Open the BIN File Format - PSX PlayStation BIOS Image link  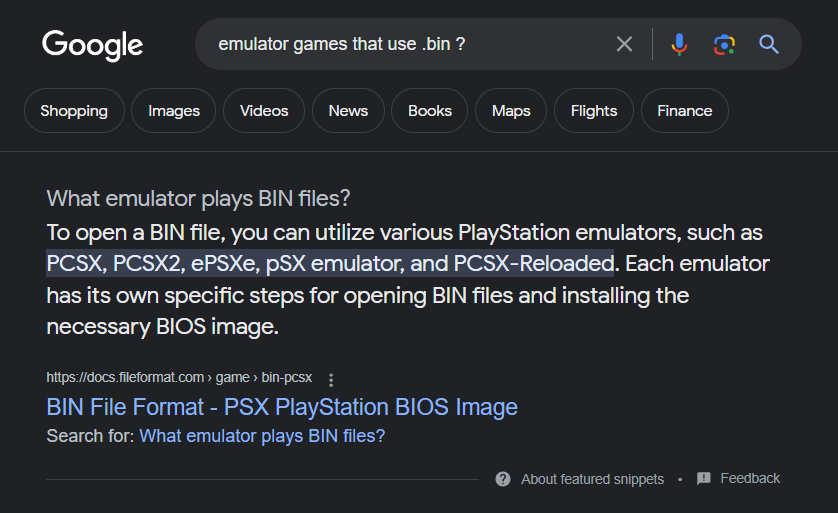282,407
